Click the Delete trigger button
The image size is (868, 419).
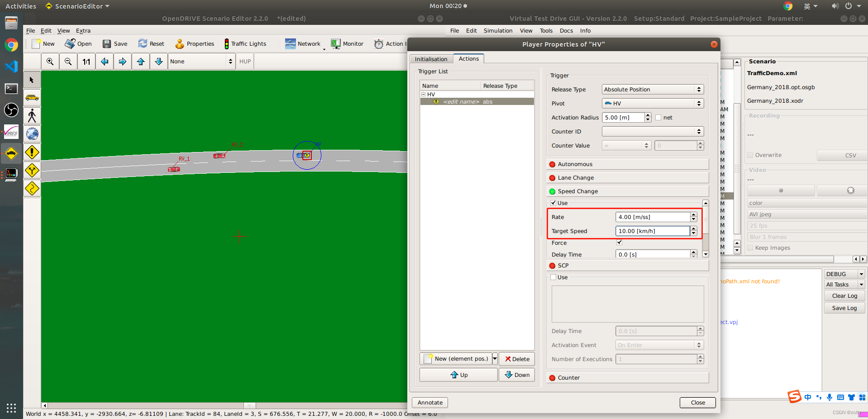coord(517,359)
